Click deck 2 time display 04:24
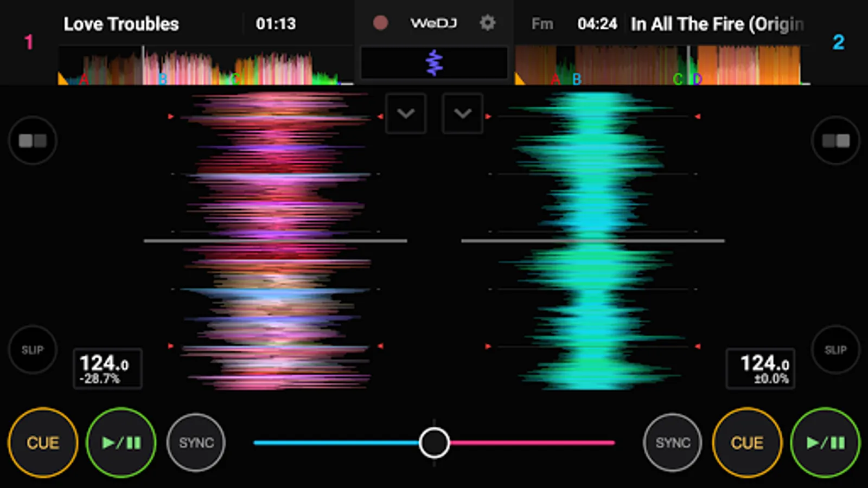 597,24
